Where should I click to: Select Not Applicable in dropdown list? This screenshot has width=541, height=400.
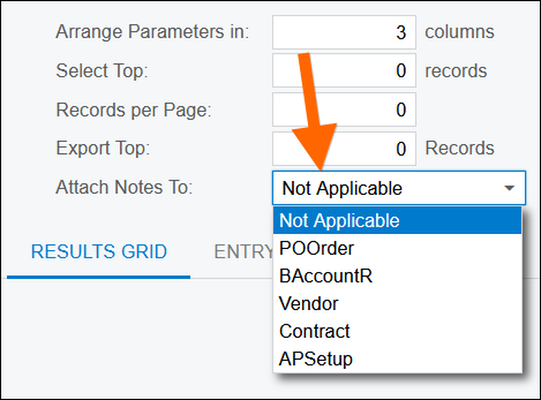pos(397,221)
